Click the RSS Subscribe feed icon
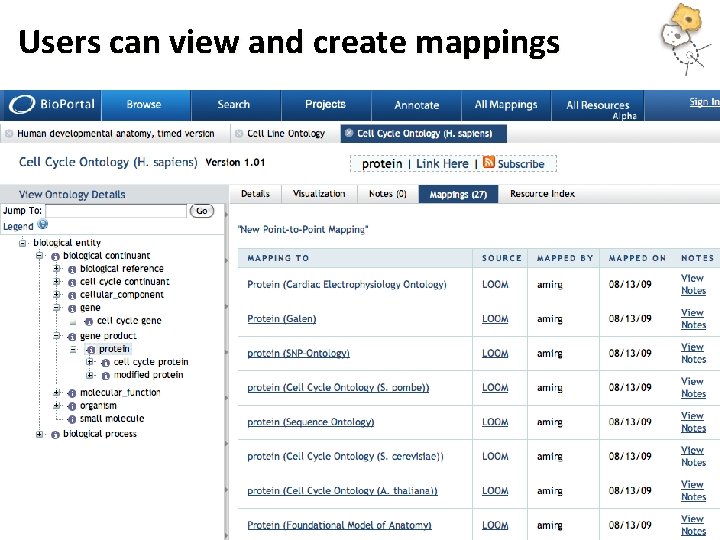This screenshot has height=540, width=720. click(x=489, y=162)
